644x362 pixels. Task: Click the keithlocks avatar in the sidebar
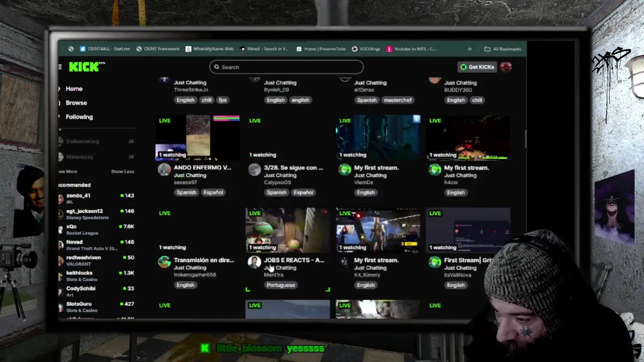61,276
